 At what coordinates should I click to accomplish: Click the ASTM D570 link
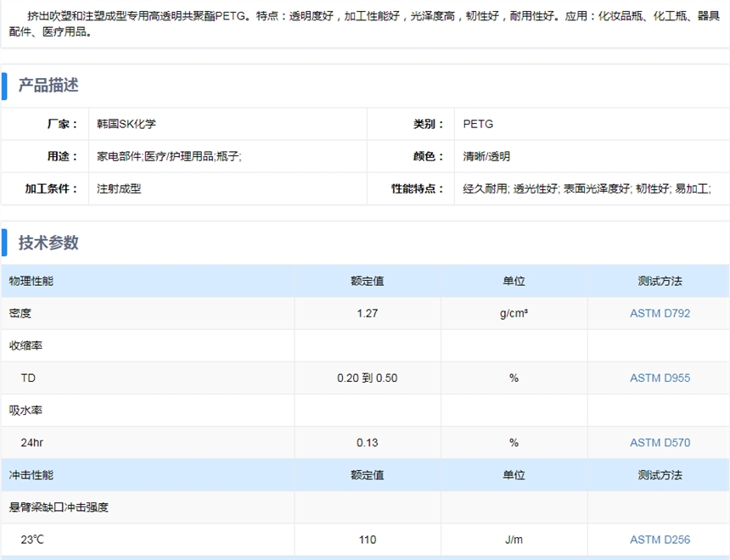(660, 442)
